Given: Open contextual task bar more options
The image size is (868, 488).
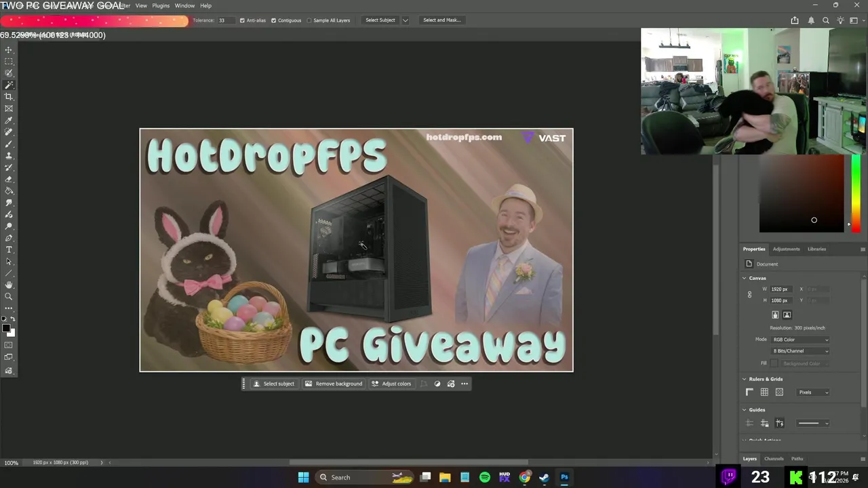Looking at the screenshot, I should coord(465,384).
